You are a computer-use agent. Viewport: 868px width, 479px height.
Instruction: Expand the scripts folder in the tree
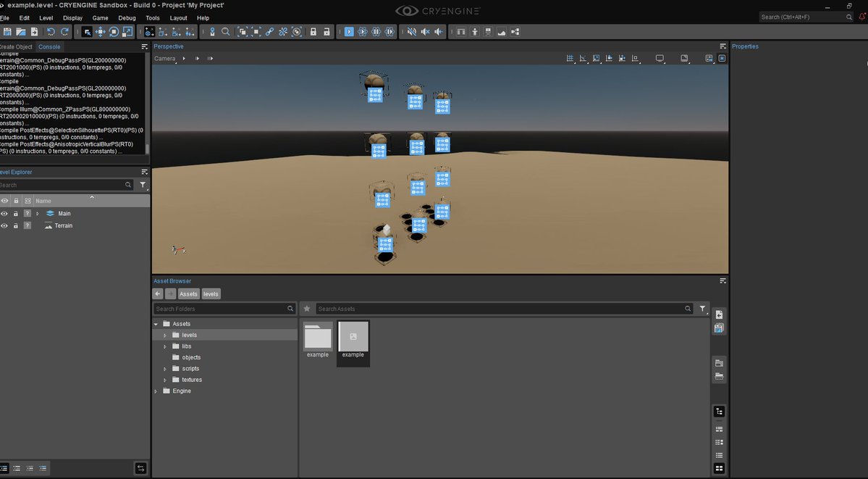coord(165,369)
